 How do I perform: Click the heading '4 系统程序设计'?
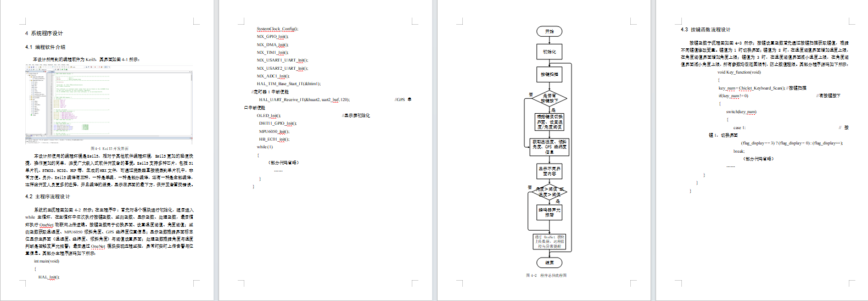click(44, 34)
